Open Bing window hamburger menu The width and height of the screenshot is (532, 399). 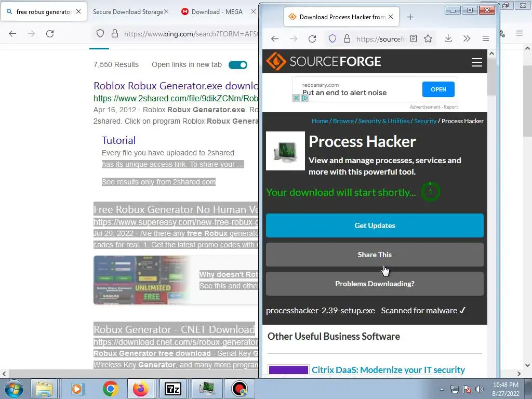click(520, 33)
